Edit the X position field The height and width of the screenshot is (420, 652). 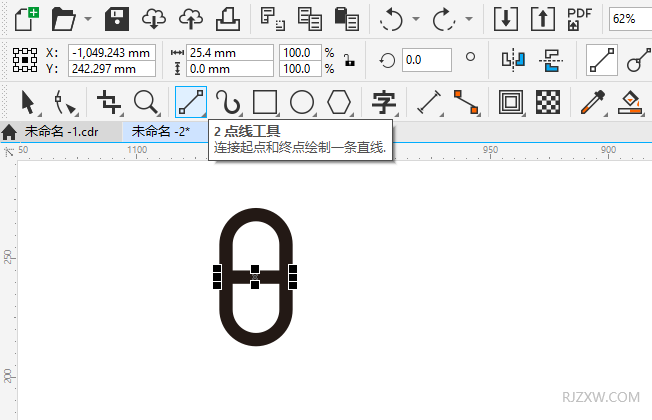pyautogui.click(x=111, y=53)
